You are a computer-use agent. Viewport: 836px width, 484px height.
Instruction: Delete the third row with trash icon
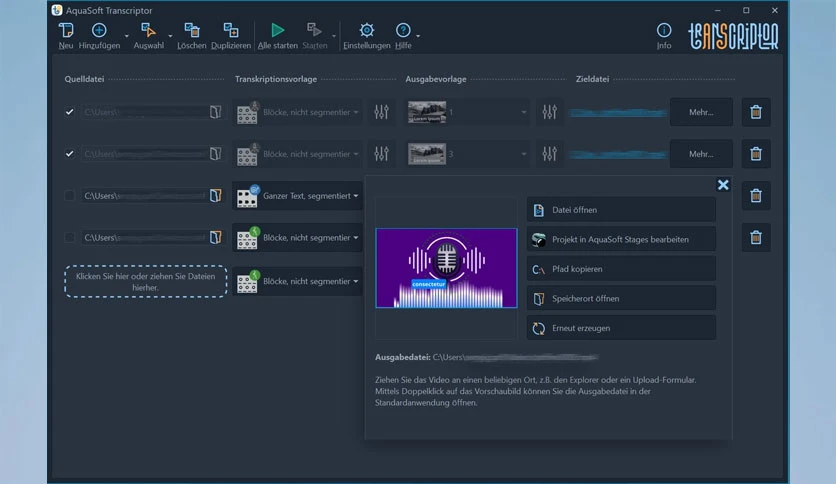755,196
